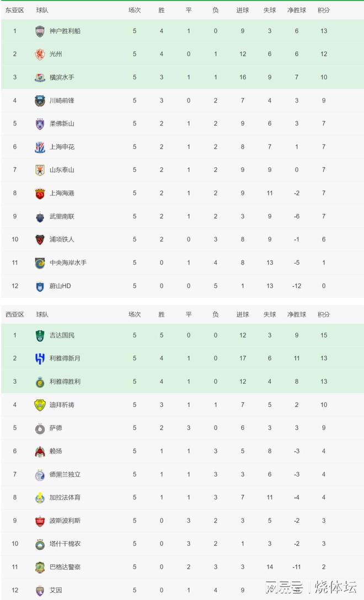Image resolution: width=364 pixels, height=600 pixels.
Task: Click the 光州 team crest icon
Action: [x=40, y=55]
